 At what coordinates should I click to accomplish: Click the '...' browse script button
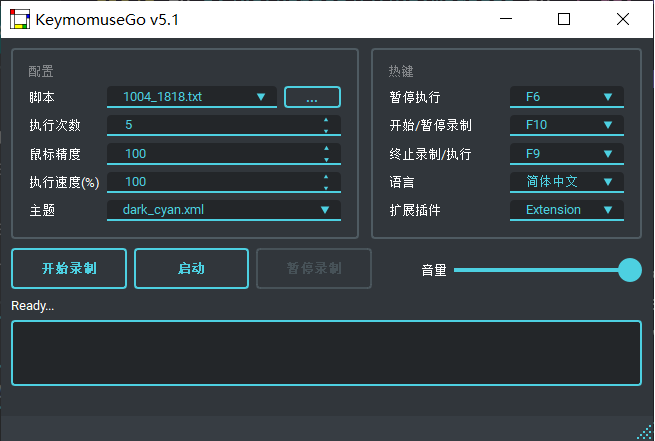(312, 97)
